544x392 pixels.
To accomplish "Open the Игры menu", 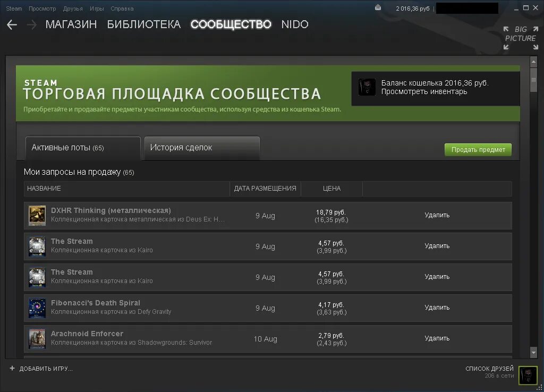I will coord(97,8).
